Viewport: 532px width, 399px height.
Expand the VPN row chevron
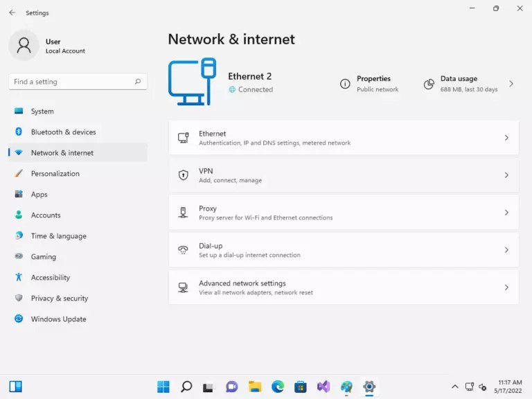(x=506, y=175)
